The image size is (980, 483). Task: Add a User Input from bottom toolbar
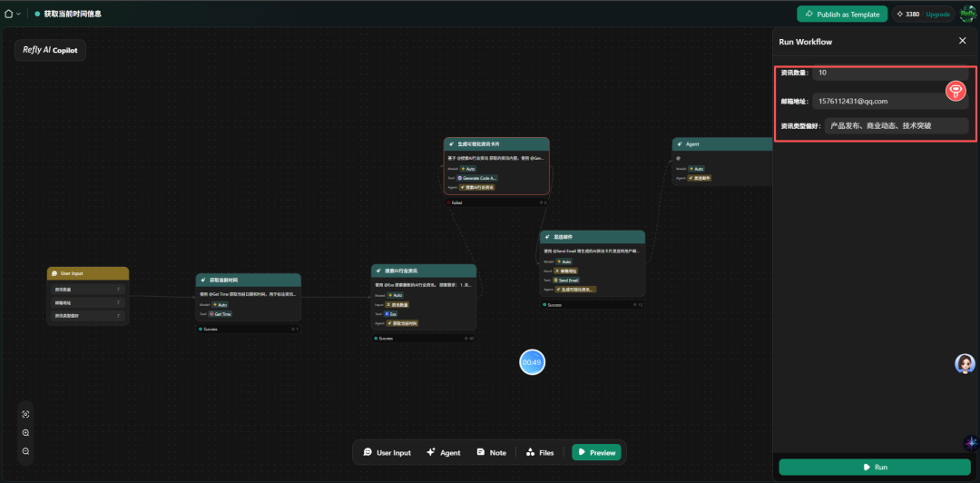click(x=387, y=452)
